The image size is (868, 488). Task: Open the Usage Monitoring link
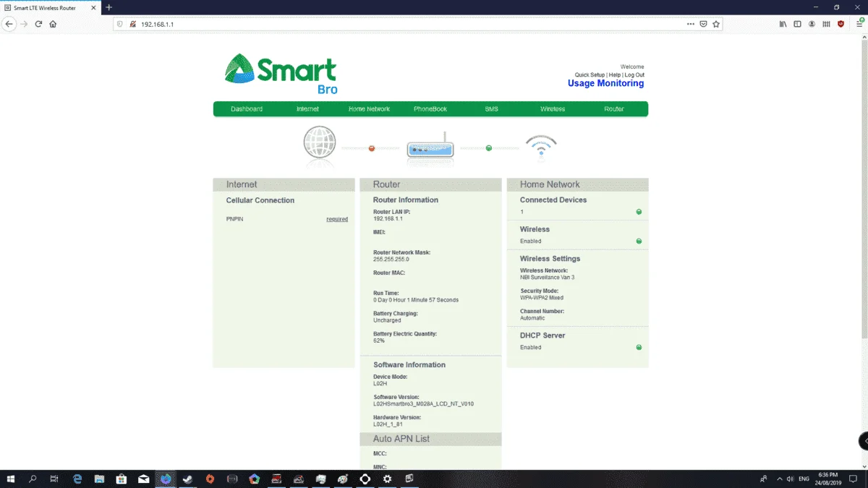click(x=605, y=83)
